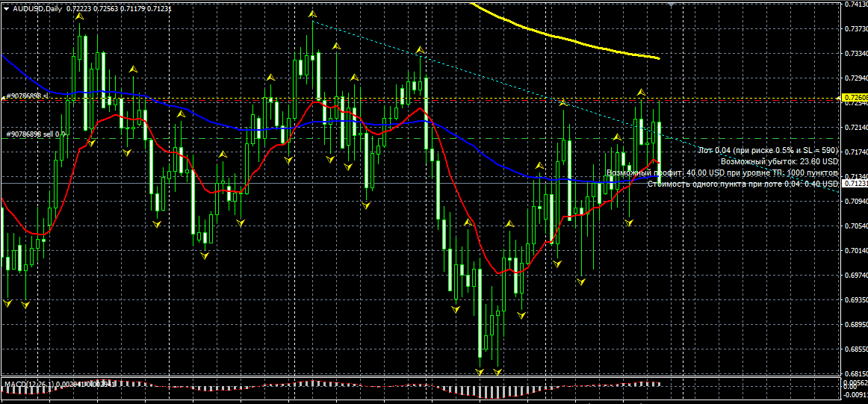Screen dimensions: 868x404
Task: Click the 0.6935 price scale label
Action: tap(856, 300)
